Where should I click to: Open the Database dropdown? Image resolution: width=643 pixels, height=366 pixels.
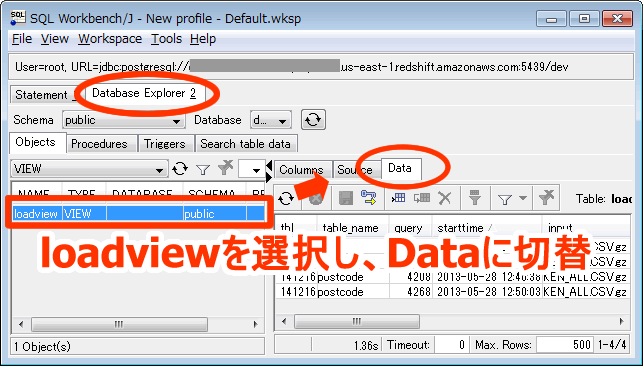coord(271,120)
